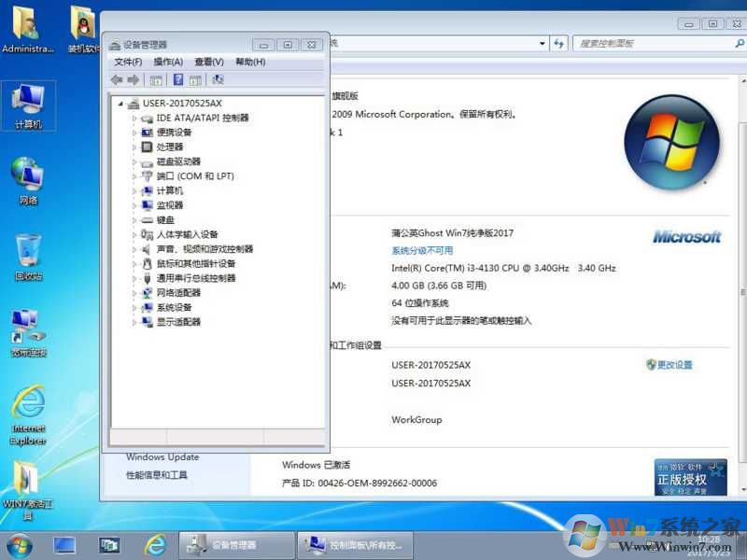Click the 系统分级不可用 link
Image resolution: width=747 pixels, height=560 pixels.
click(x=422, y=250)
